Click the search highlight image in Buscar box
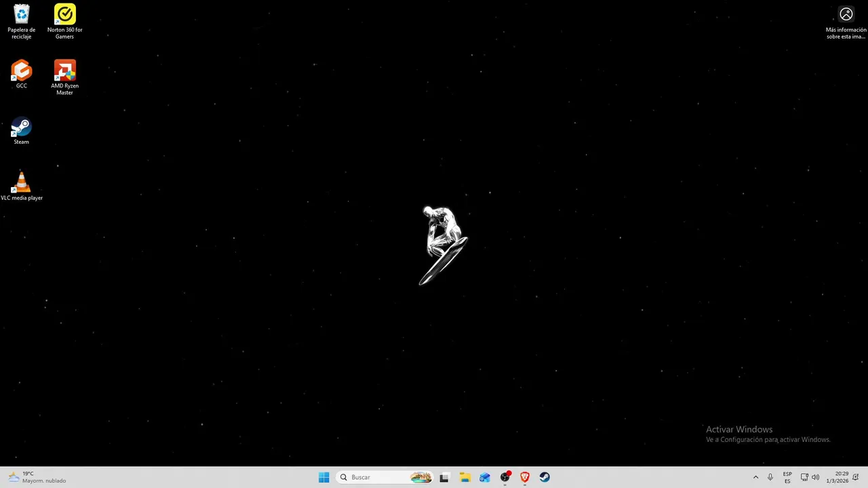The width and height of the screenshot is (868, 488). click(x=421, y=477)
